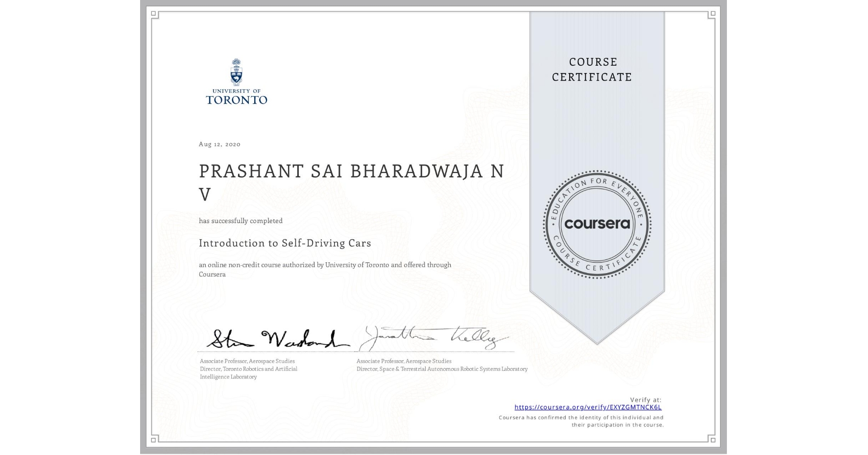Image resolution: width=868 pixels, height=455 pixels.
Task: Open the certificate verification link
Action: (589, 407)
